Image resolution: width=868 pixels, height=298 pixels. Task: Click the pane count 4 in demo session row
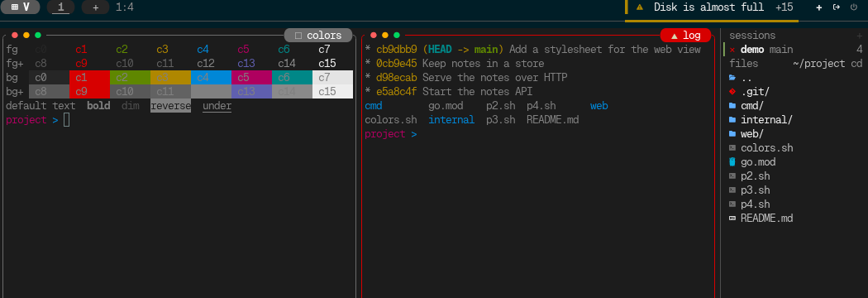859,50
